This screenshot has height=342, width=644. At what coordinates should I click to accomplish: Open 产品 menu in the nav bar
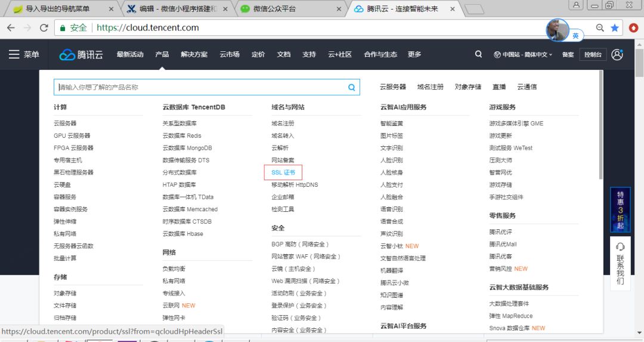[x=162, y=54]
